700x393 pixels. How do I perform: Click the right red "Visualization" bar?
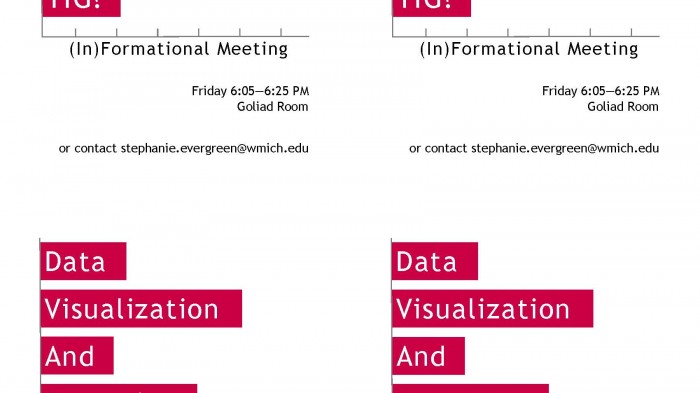coord(493,309)
